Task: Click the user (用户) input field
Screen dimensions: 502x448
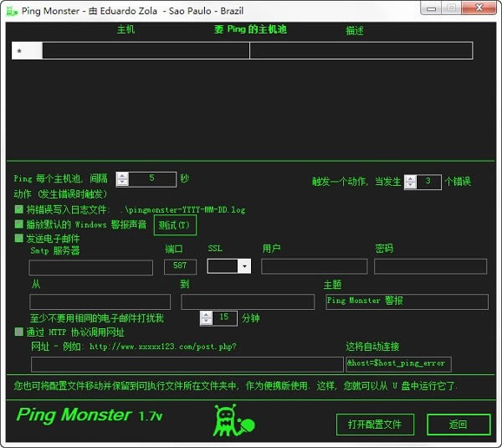Action: pos(314,266)
